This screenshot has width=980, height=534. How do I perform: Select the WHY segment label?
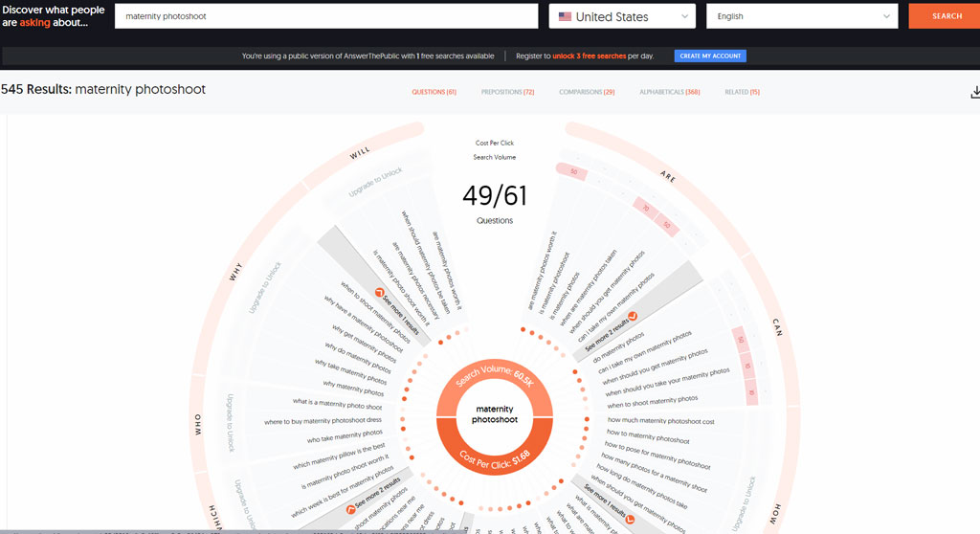235,272
